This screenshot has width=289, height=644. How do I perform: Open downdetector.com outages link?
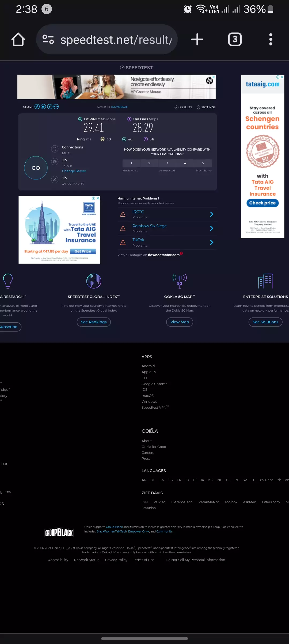(164, 255)
